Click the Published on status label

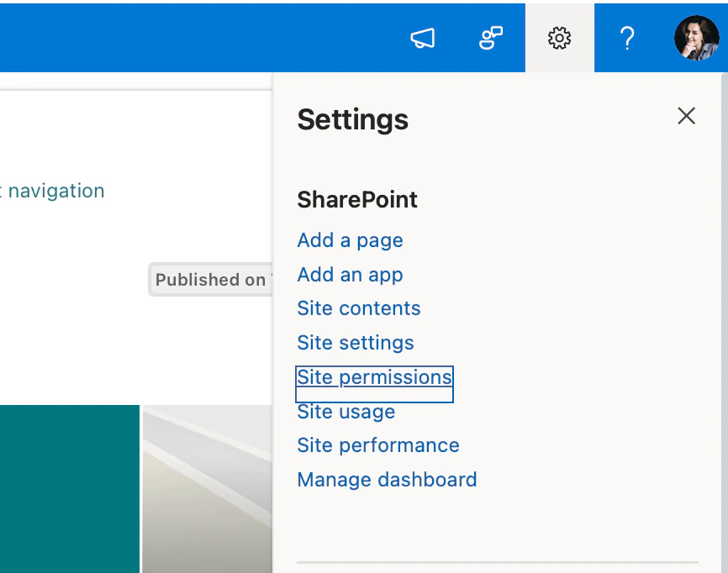click(210, 279)
